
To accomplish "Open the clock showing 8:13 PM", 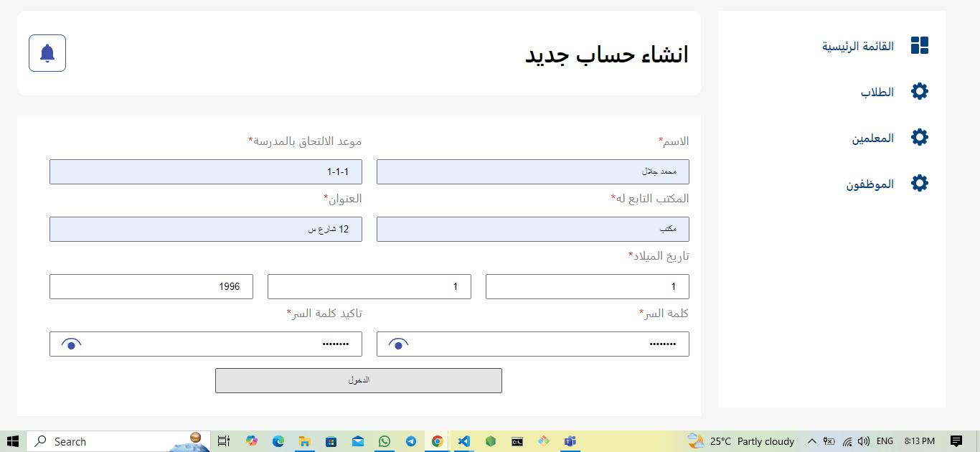I will [919, 441].
